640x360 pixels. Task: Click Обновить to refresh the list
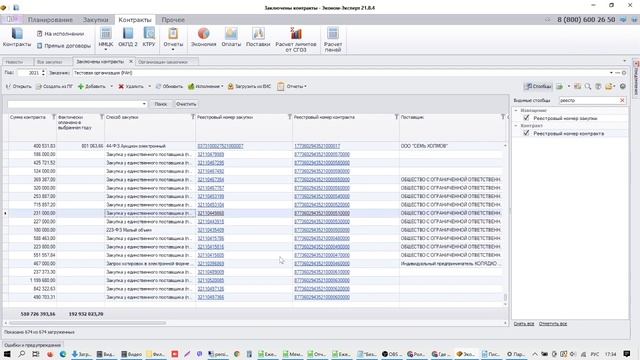point(169,87)
